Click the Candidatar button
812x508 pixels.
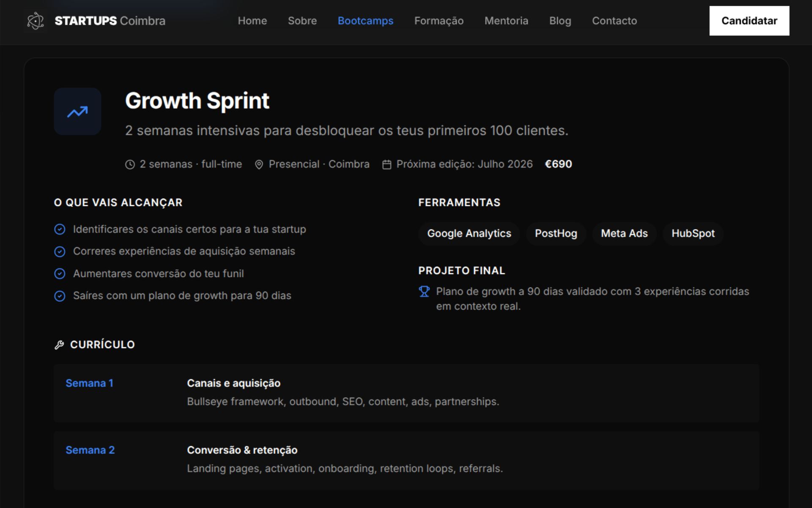click(x=749, y=21)
